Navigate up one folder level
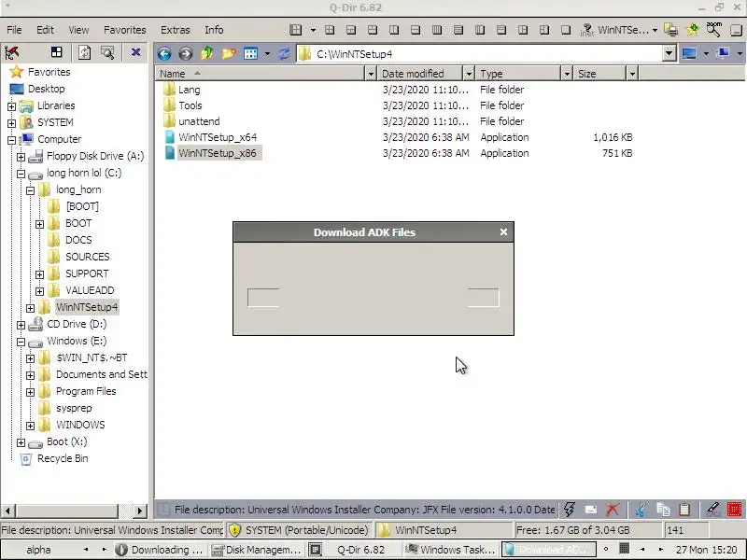 [x=206, y=53]
